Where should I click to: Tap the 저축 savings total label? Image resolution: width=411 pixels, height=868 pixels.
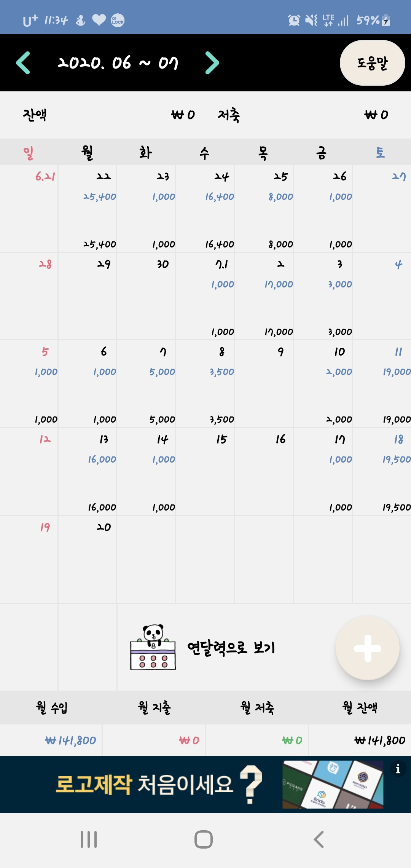coord(228,115)
